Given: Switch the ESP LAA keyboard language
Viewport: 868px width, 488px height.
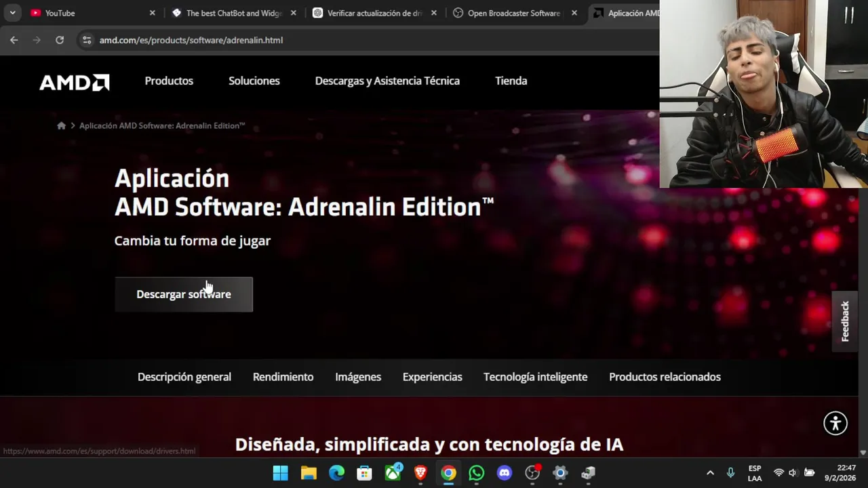Looking at the screenshot, I should tap(755, 473).
